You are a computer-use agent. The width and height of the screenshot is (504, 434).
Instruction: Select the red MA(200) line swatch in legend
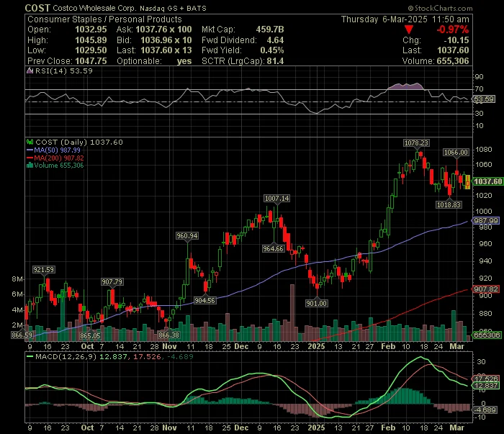tap(30, 158)
